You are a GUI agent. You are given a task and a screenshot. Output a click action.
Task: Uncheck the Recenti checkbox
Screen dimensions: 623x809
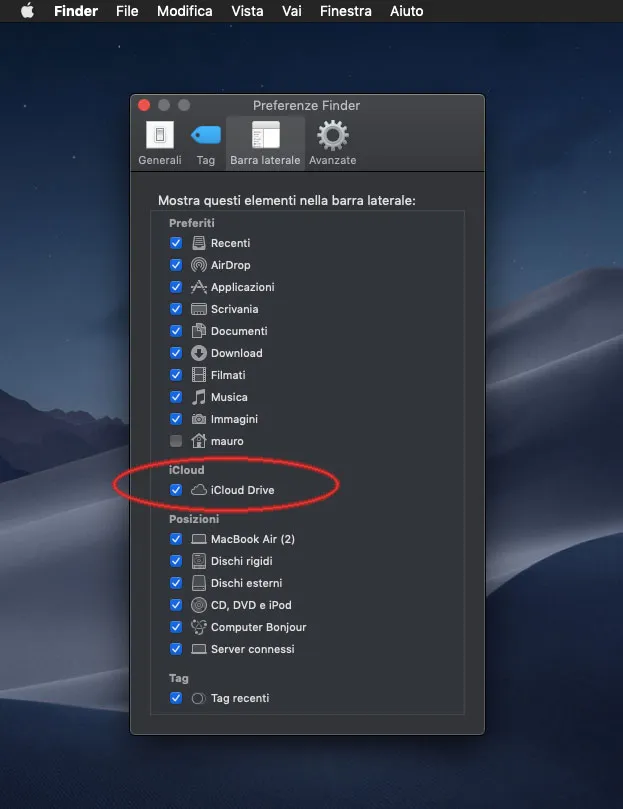(x=176, y=243)
